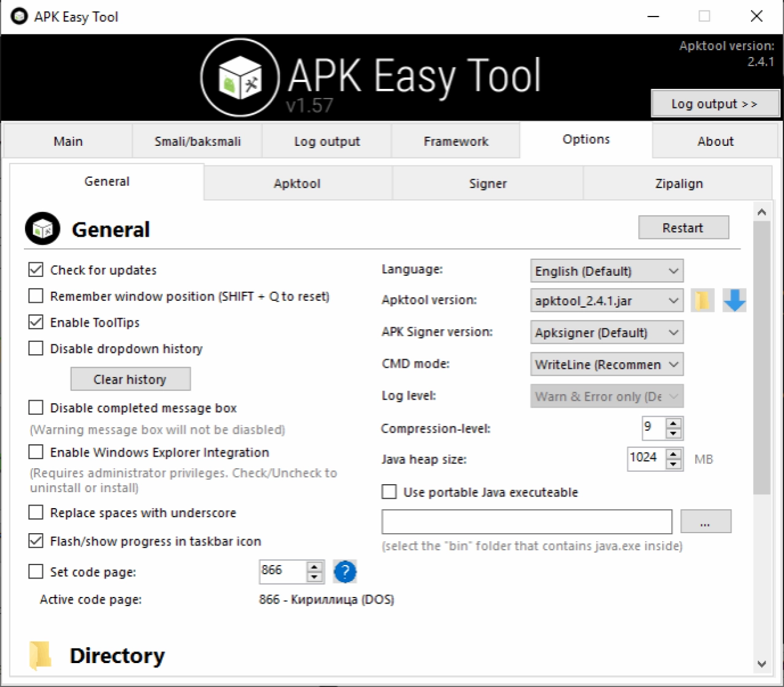Click the General section cube icon

(42, 229)
